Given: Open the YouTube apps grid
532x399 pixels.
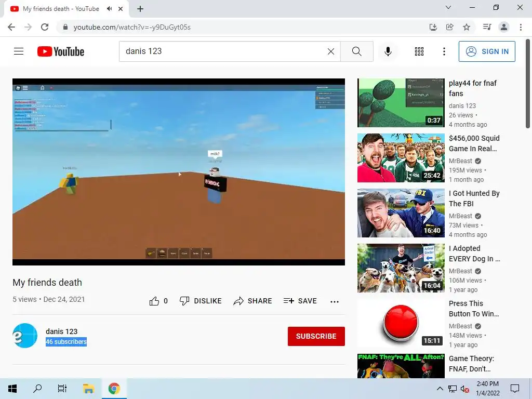Looking at the screenshot, I should [419, 51].
